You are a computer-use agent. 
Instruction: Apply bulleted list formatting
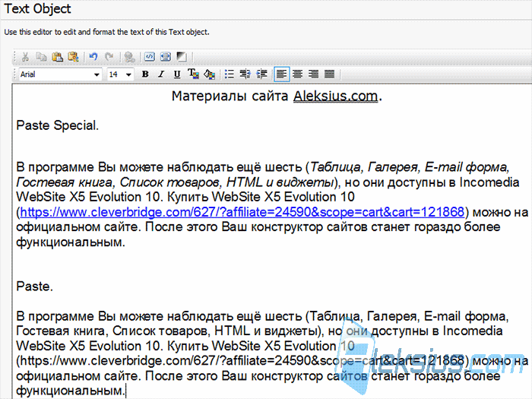pos(230,74)
